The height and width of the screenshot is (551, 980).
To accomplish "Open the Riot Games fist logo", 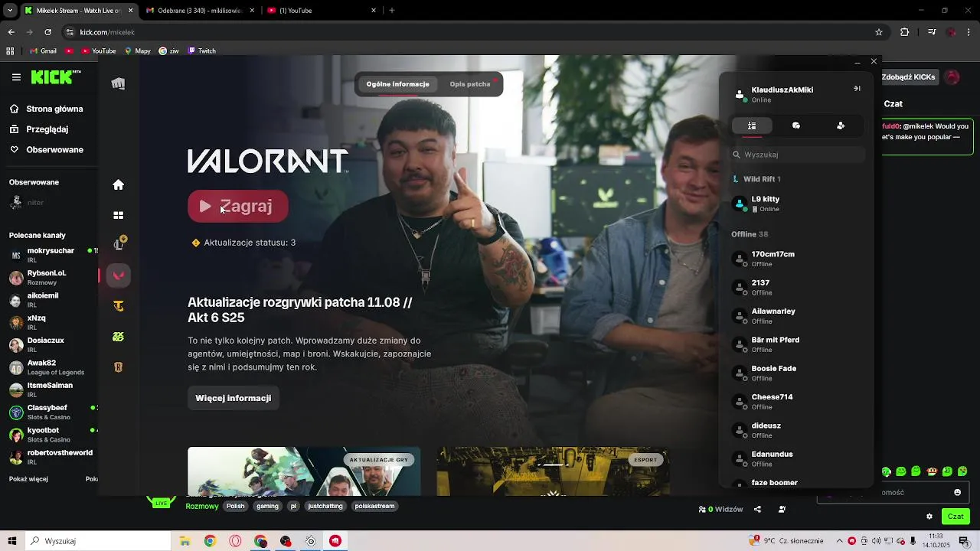I will click(x=118, y=83).
